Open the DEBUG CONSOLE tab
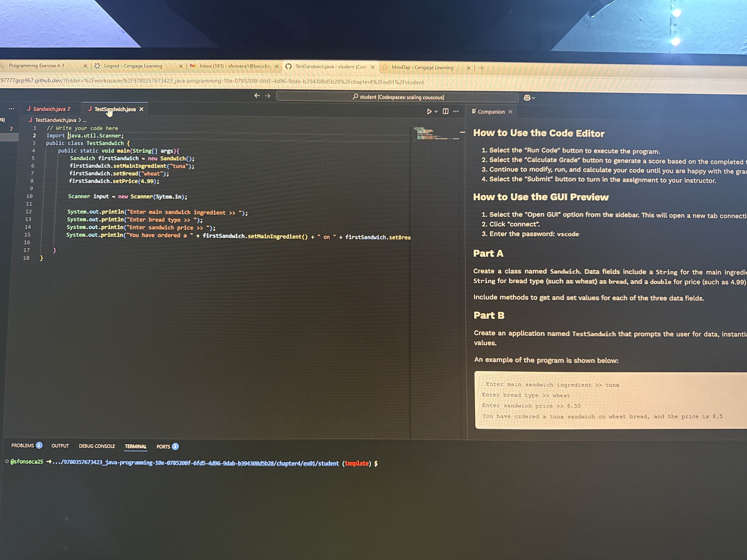 click(x=97, y=446)
